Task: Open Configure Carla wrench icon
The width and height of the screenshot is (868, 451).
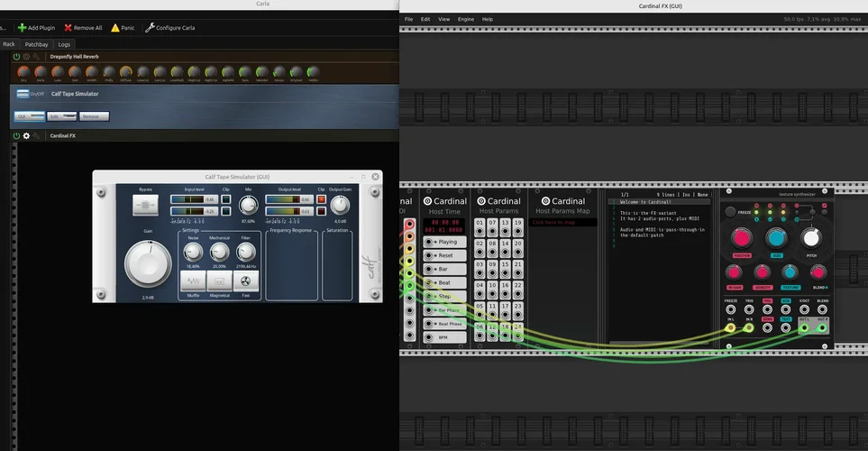Action: (x=150, y=28)
